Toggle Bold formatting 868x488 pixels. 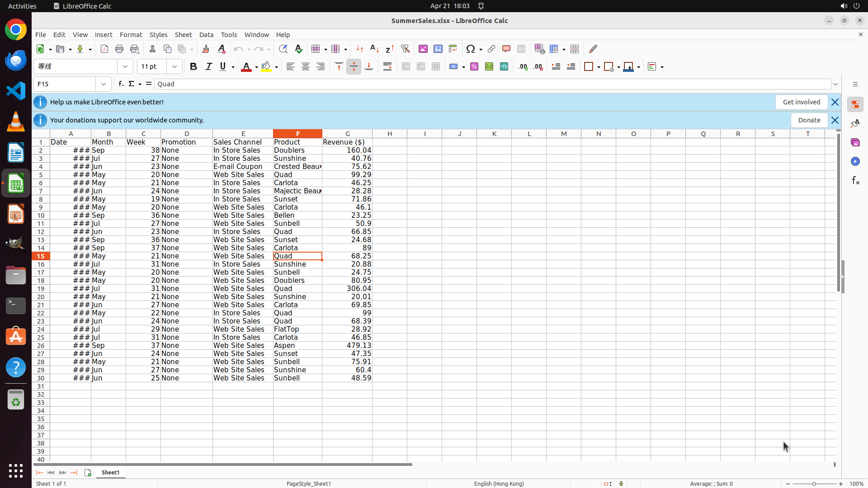tap(193, 67)
